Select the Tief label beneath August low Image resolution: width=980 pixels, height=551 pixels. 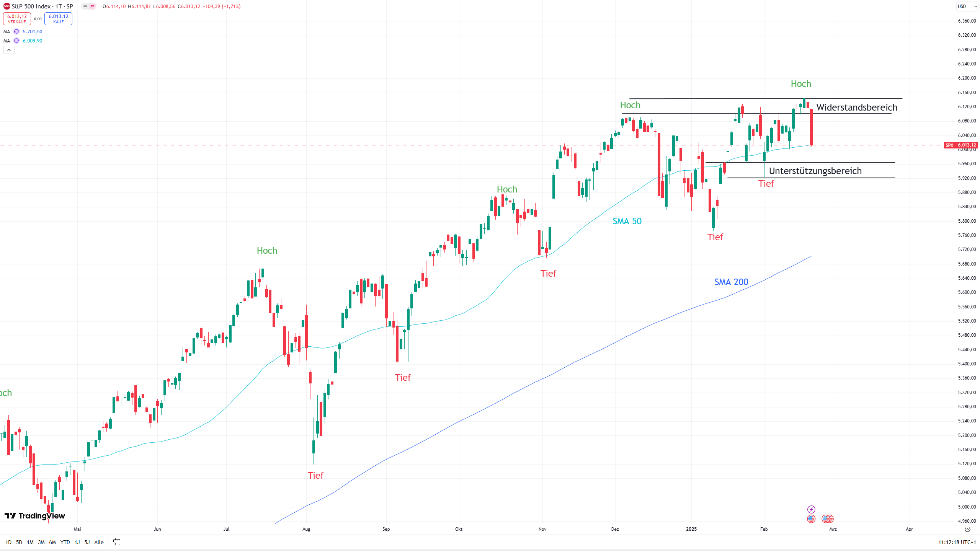[315, 476]
